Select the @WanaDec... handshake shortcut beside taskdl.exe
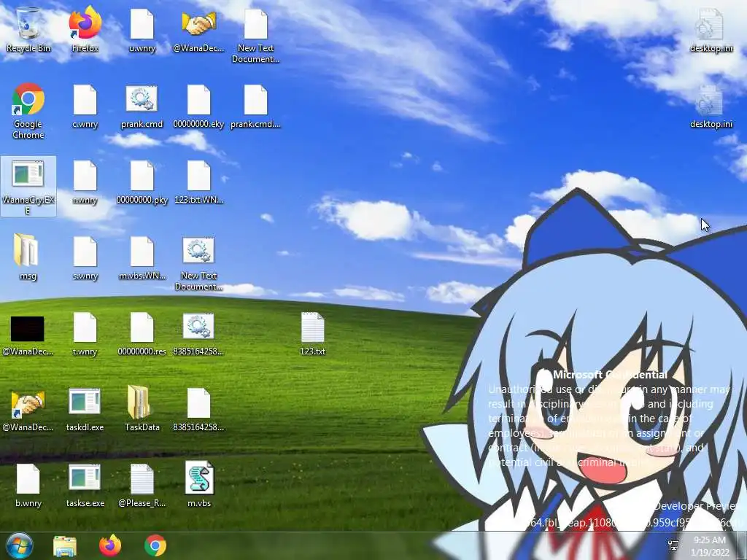This screenshot has height=560, width=747. (x=28, y=411)
